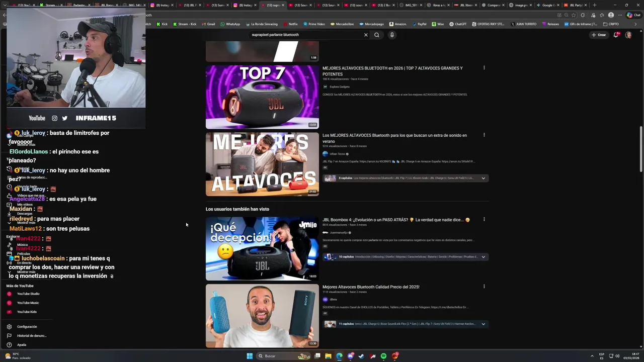644x362 pixels.
Task: Expand 11 capítulos list under dBeta video
Action: pos(484,324)
